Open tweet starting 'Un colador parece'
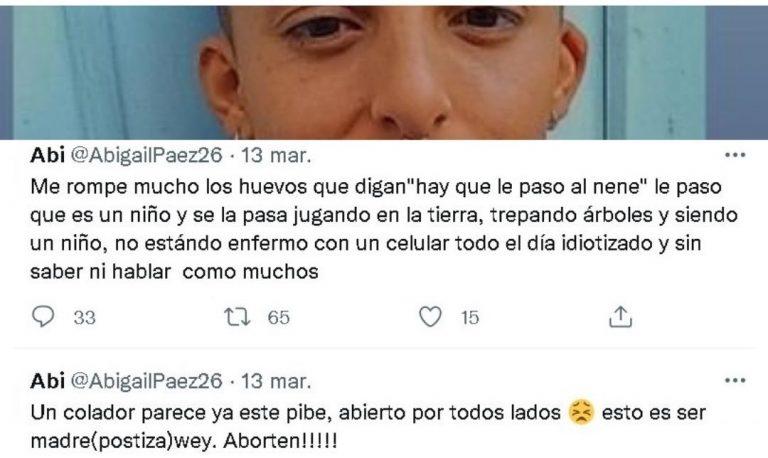 (x=368, y=427)
